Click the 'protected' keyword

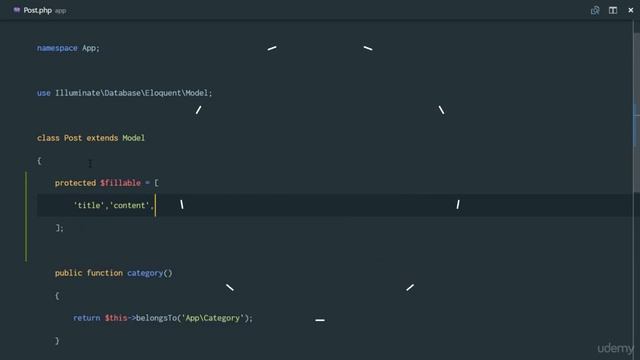pos(75,183)
